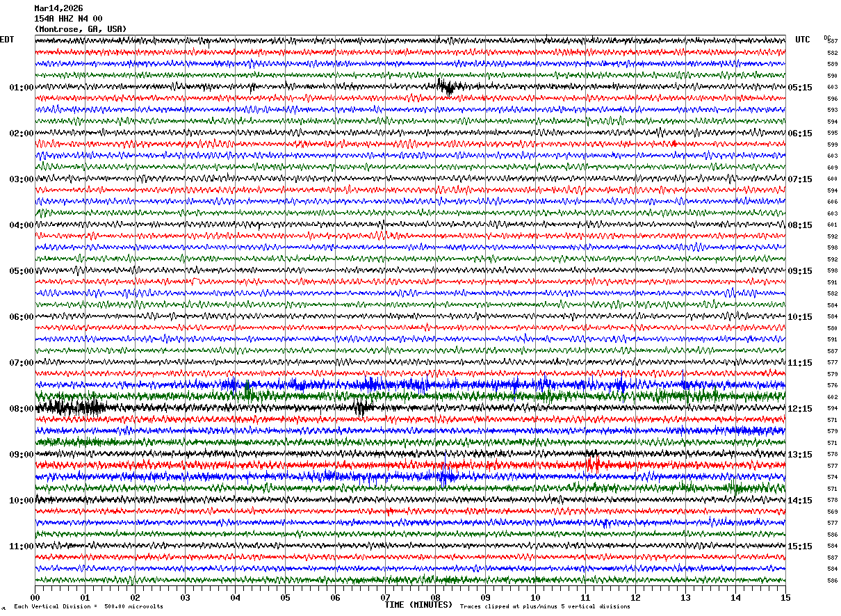
Task: Click the 05:15 UTC time label
Action: point(800,88)
